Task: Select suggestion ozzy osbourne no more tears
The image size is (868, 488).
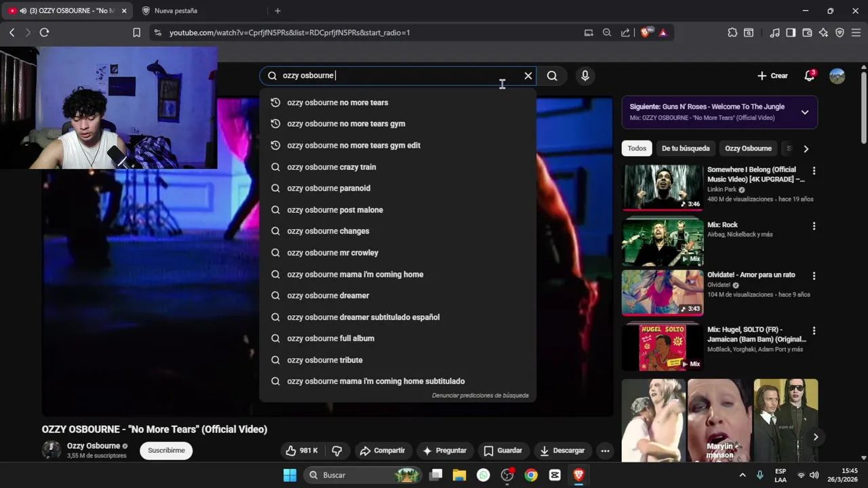Action: click(398, 102)
